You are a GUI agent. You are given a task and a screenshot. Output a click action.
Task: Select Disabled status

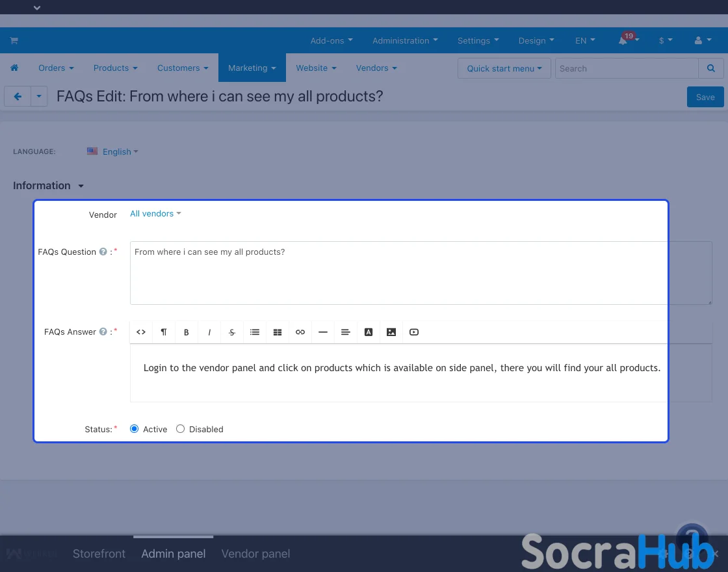pyautogui.click(x=181, y=429)
